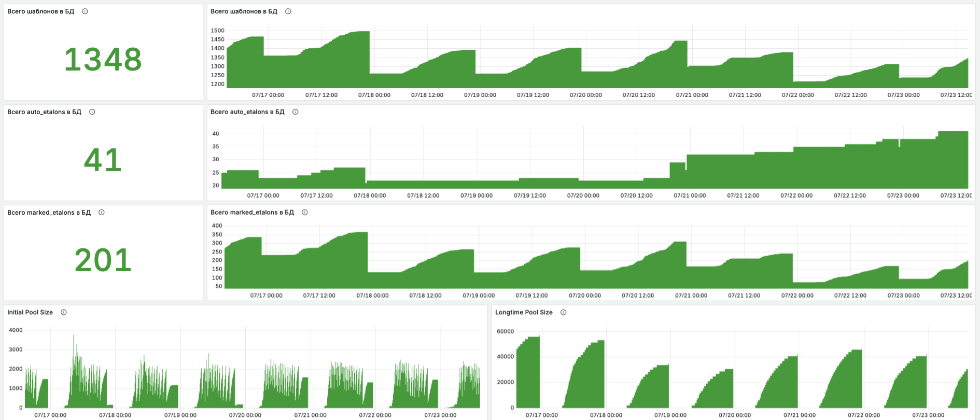Click 60000 axis label on Longtime Pool chart
This screenshot has height=420, width=980.
point(505,332)
